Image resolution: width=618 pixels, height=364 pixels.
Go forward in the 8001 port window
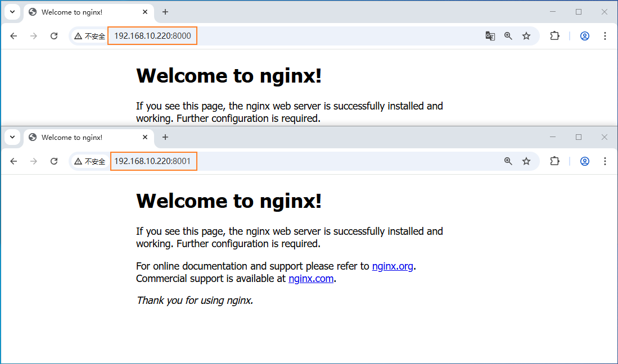(x=34, y=161)
